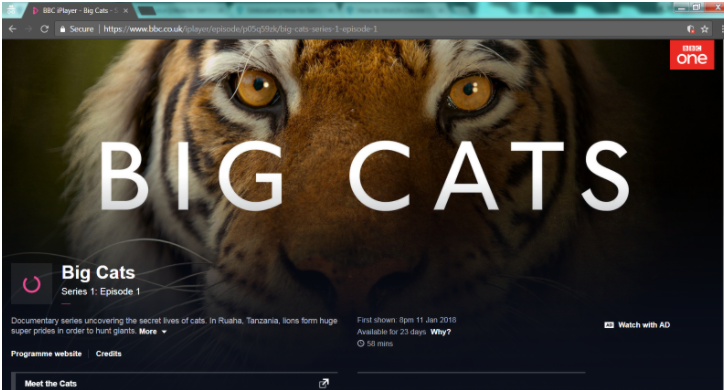Click the browser back arrow
The height and width of the screenshot is (390, 724).
(x=12, y=29)
